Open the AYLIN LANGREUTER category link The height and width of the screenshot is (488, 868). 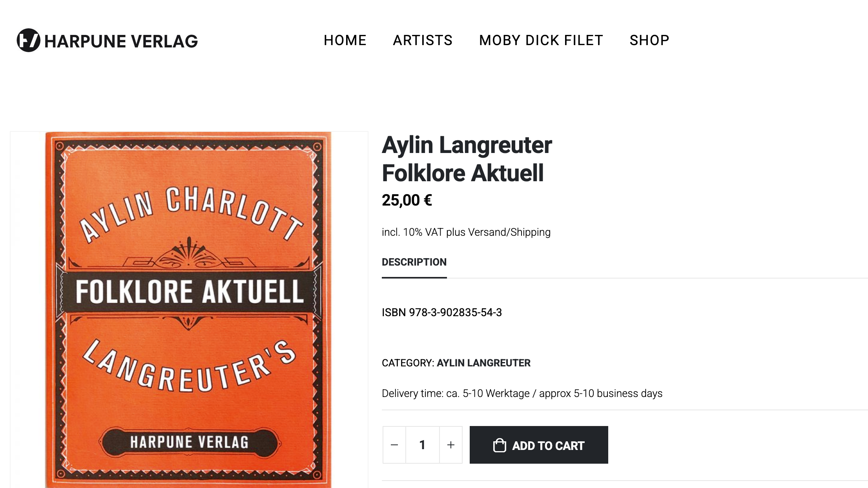click(x=483, y=363)
